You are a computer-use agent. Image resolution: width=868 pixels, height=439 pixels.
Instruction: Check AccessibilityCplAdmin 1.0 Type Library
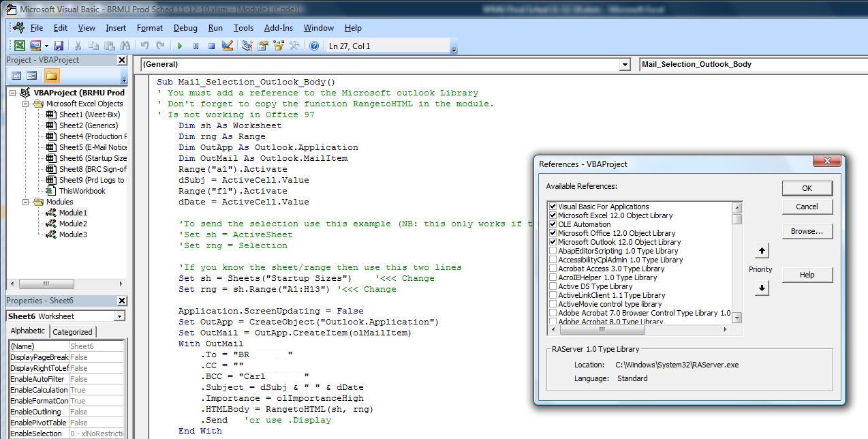click(553, 260)
